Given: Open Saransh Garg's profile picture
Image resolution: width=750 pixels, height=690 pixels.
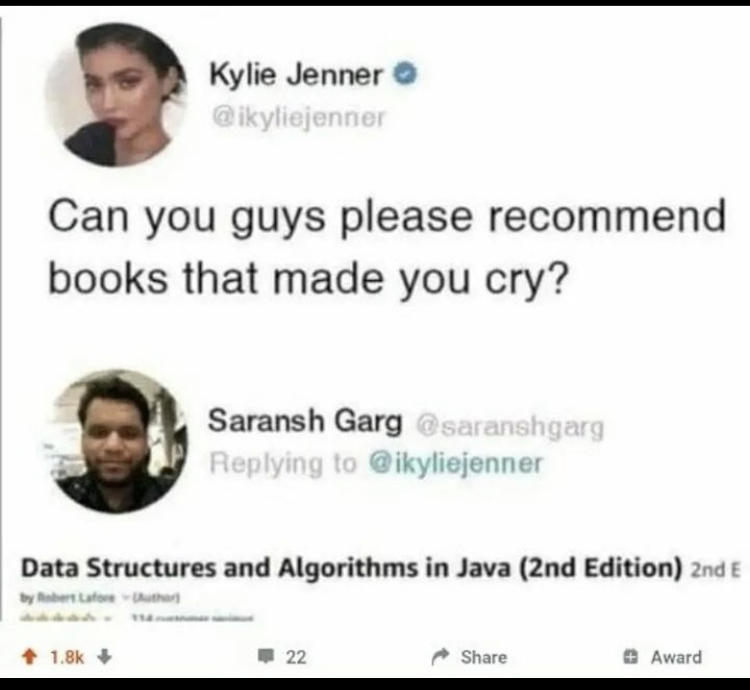Looking at the screenshot, I should [x=117, y=441].
